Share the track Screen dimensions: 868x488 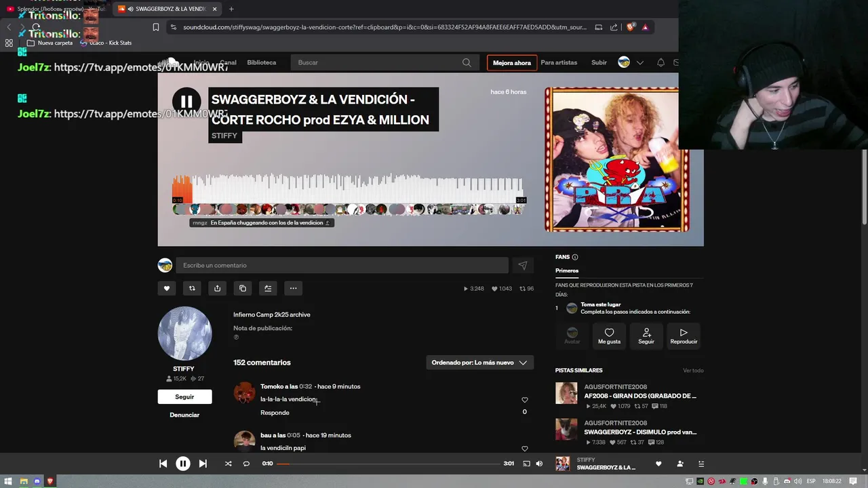point(217,288)
